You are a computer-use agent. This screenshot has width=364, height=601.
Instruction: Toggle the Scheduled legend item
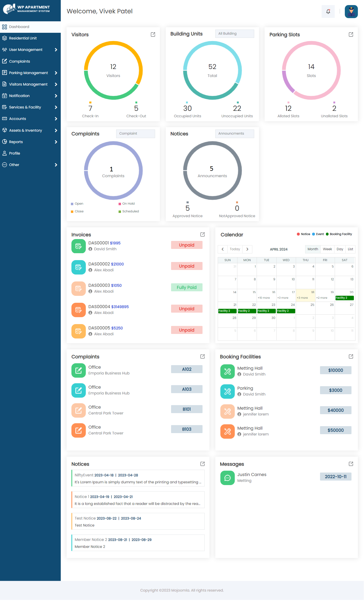click(x=129, y=211)
